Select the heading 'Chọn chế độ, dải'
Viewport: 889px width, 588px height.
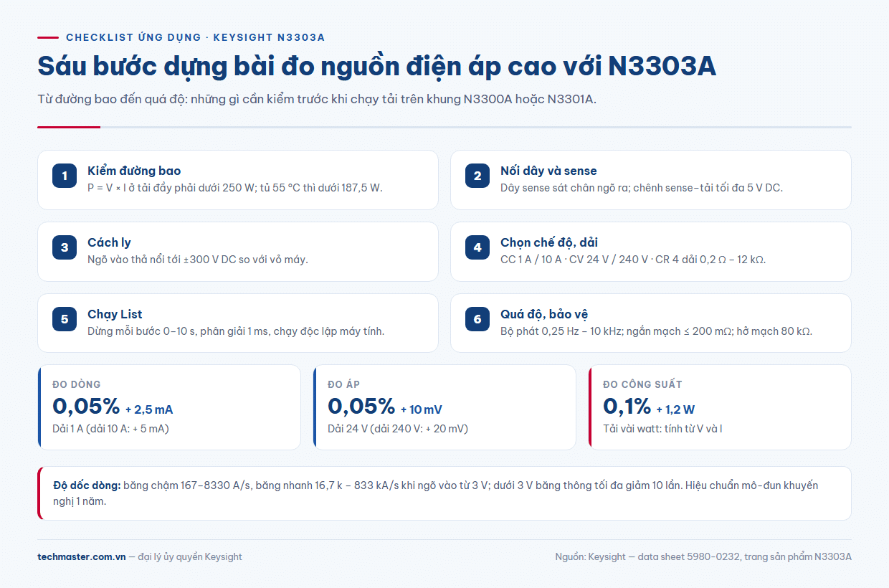(x=549, y=242)
